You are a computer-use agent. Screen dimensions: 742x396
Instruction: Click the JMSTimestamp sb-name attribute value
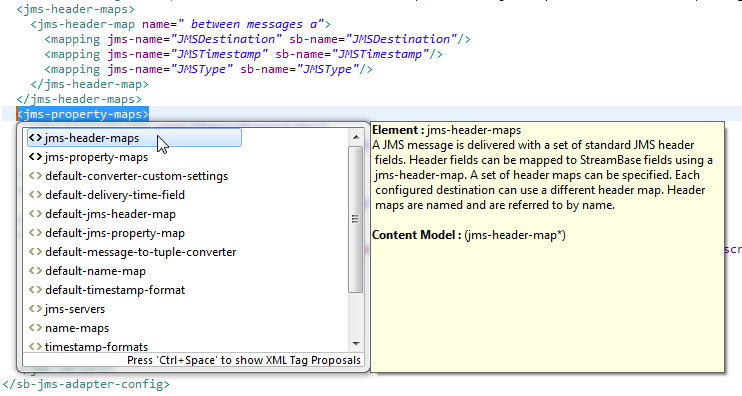click(380, 54)
